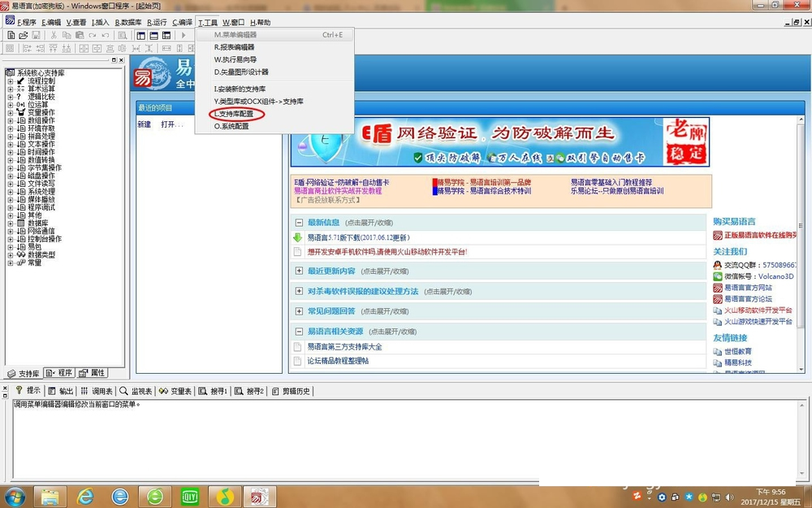The width and height of the screenshot is (812, 508).
Task: Open the B.数据库 menu
Action: pos(128,23)
